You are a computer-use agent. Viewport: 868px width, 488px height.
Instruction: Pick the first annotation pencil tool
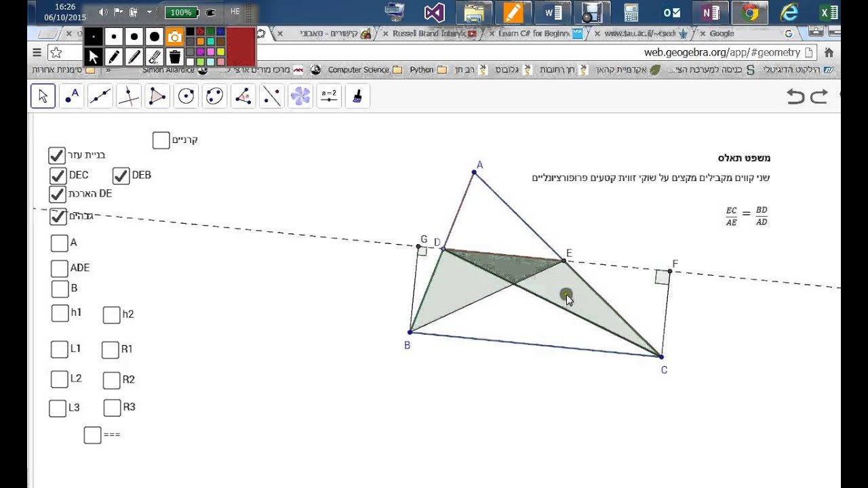114,57
